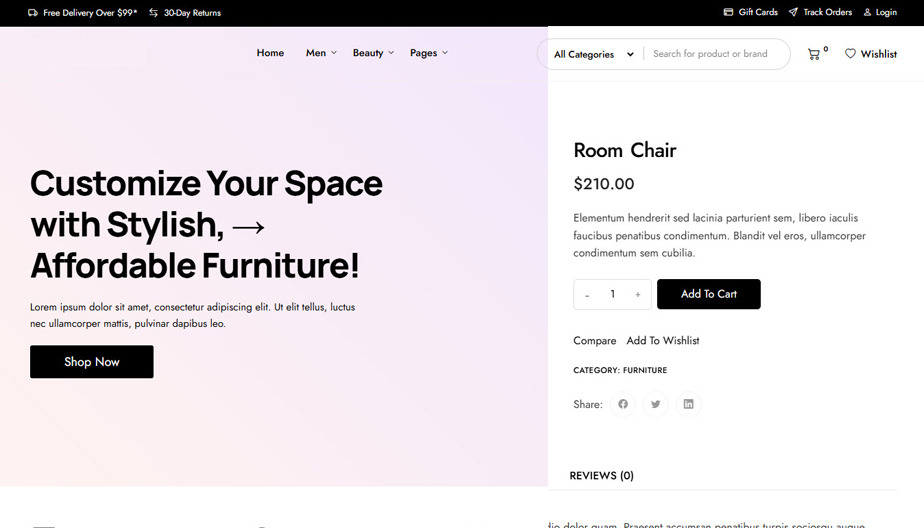
Task: Expand the Pages menu
Action: coord(429,53)
